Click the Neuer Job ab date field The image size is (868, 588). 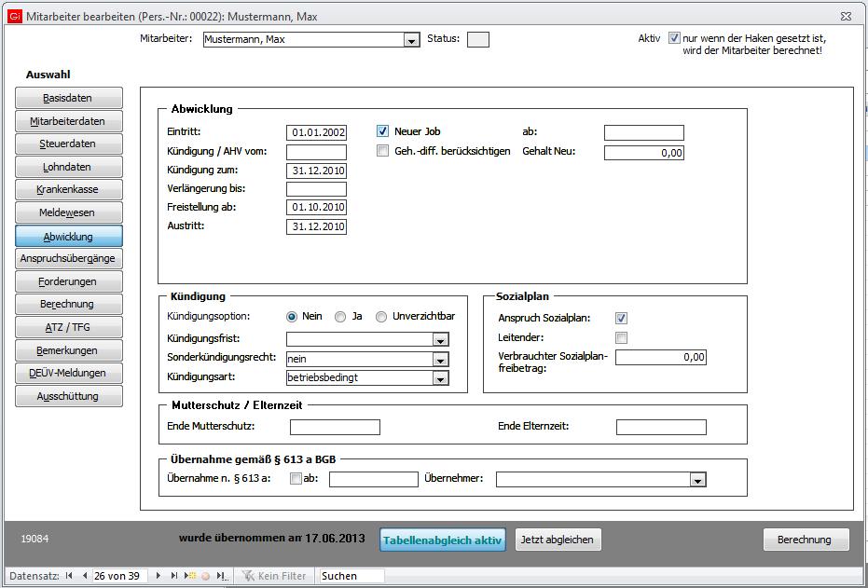click(x=644, y=132)
